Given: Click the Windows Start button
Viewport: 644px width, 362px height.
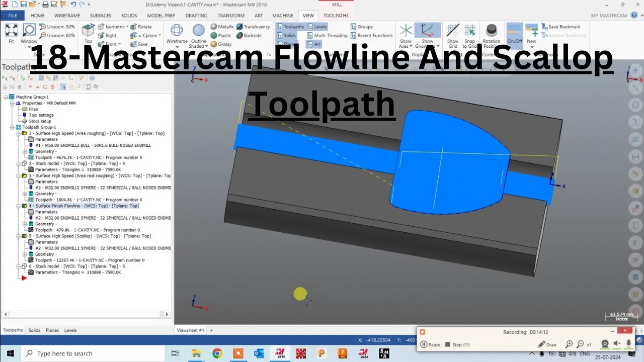Looking at the screenshot, I should click(10, 353).
